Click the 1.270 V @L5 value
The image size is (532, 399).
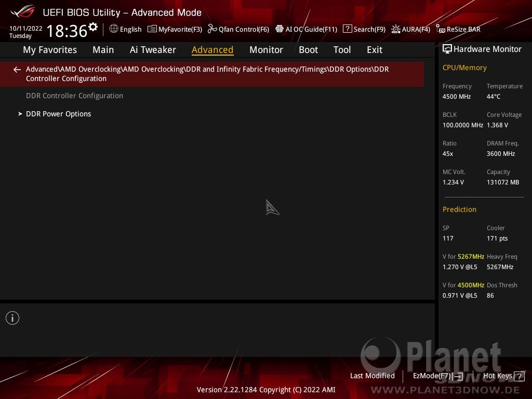[460, 267]
